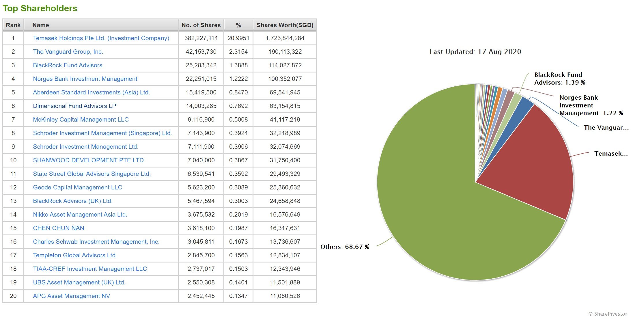Click the share count 2,452,445
Screen dimensions: 644x324
point(201,296)
